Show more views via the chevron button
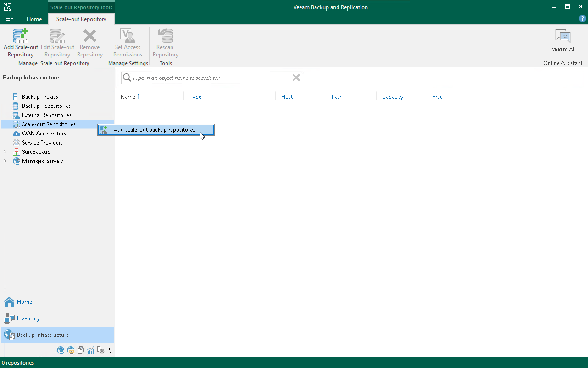The height and width of the screenshot is (368, 588). (110, 350)
